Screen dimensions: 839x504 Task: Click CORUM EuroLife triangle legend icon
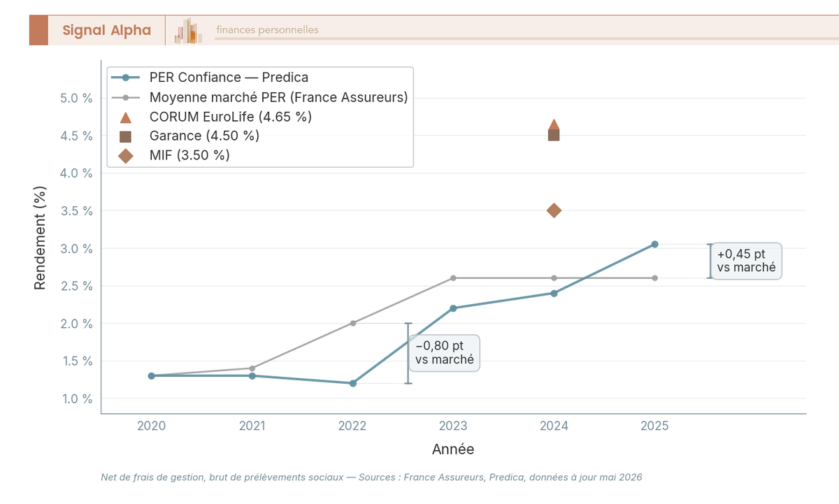pos(126,117)
